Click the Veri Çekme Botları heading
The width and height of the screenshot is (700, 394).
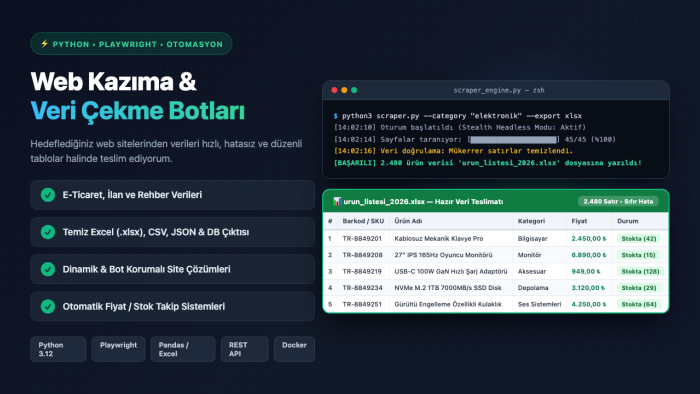point(138,111)
